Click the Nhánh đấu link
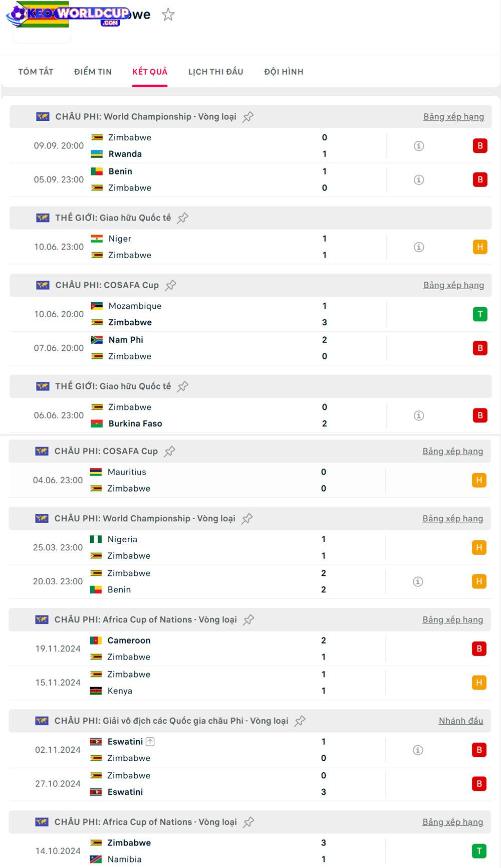The height and width of the screenshot is (868, 501). pos(460,721)
